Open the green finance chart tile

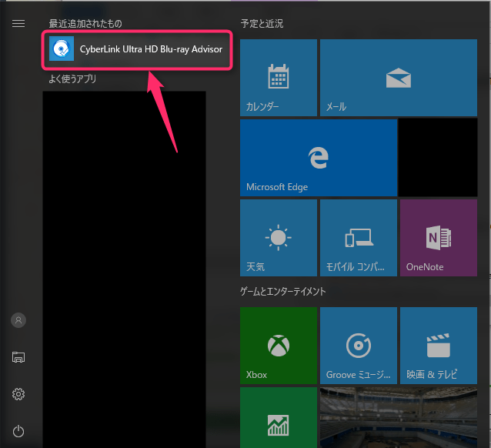pyautogui.click(x=279, y=418)
